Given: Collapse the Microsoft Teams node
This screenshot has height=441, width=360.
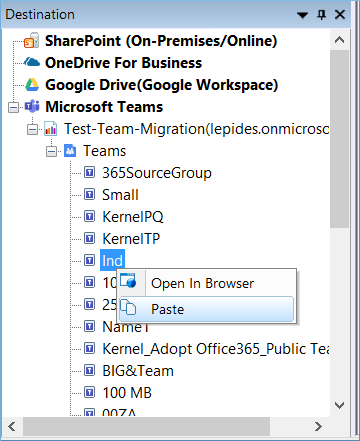Looking at the screenshot, I should click(13, 107).
